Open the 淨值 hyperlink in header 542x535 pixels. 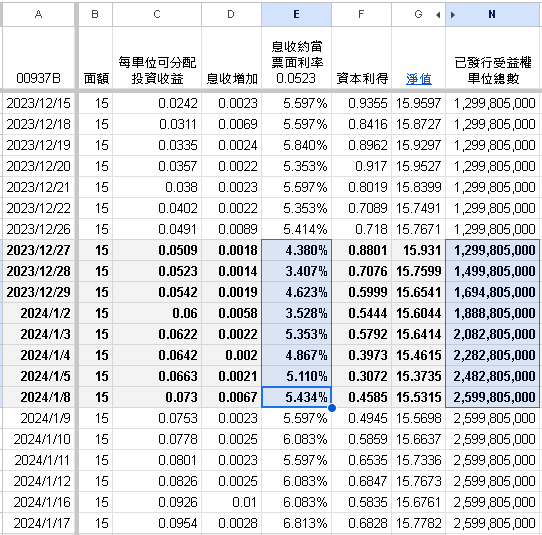pos(419,79)
